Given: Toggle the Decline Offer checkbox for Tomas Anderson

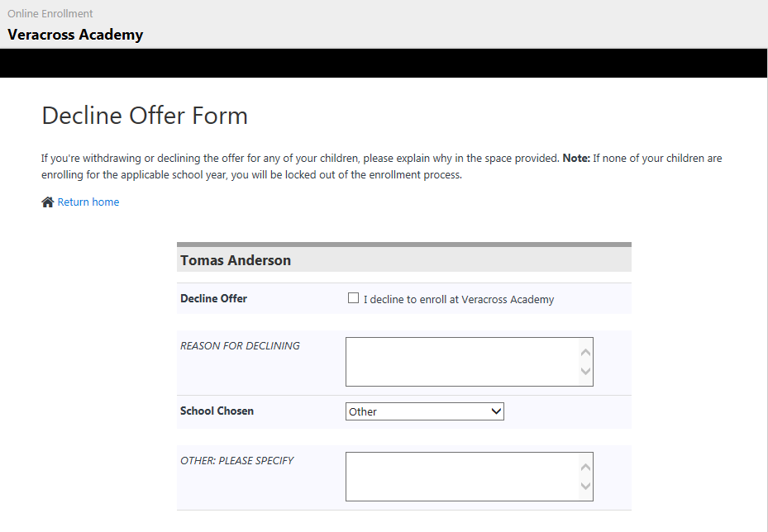Looking at the screenshot, I should pyautogui.click(x=353, y=298).
